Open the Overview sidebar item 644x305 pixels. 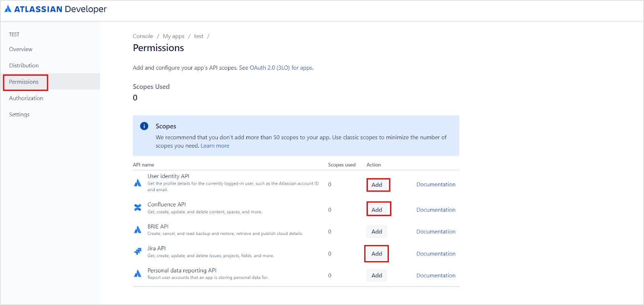click(x=21, y=49)
